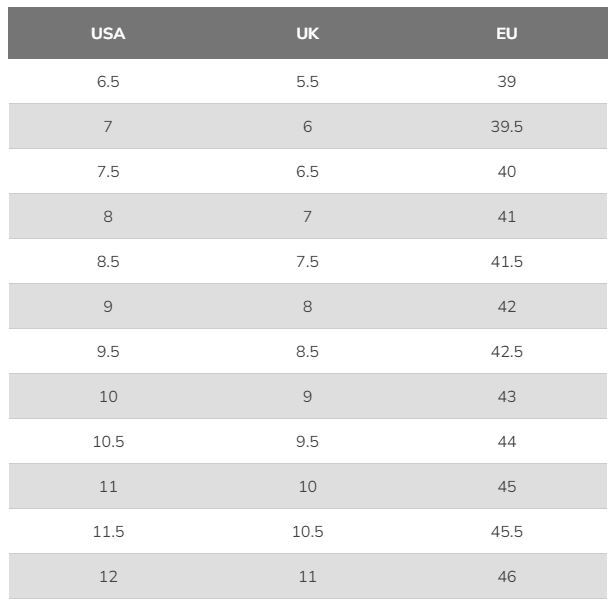
Task: Select USA size 6.5 cell
Action: pyautogui.click(x=108, y=81)
